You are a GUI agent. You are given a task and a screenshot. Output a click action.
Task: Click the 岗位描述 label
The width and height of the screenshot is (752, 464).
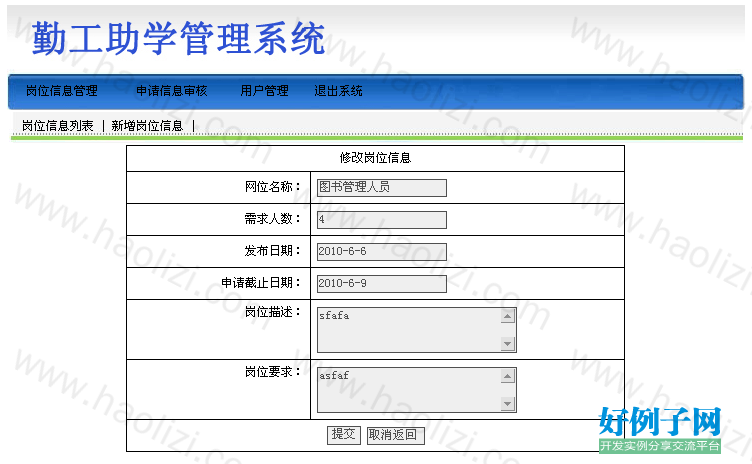[272, 312]
